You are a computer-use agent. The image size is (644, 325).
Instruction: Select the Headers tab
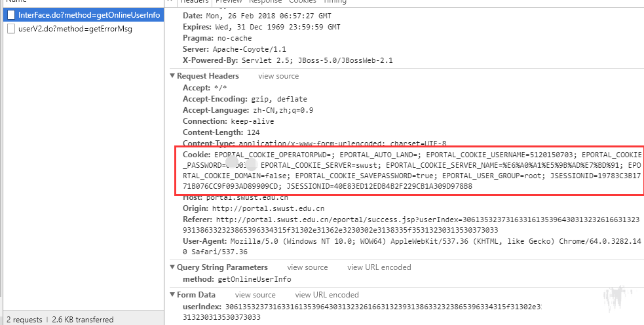pos(194,2)
